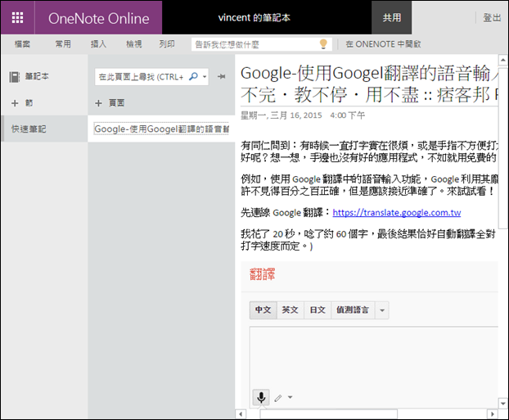This screenshot has width=509, height=420.
Task: Click 在 ONENOTE 中開啟 button
Action: point(383,44)
